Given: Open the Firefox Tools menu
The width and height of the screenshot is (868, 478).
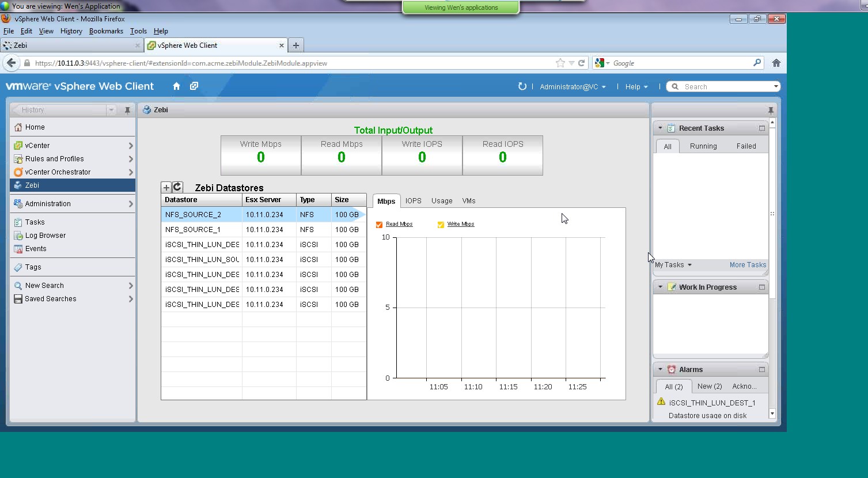Looking at the screenshot, I should click(x=138, y=31).
